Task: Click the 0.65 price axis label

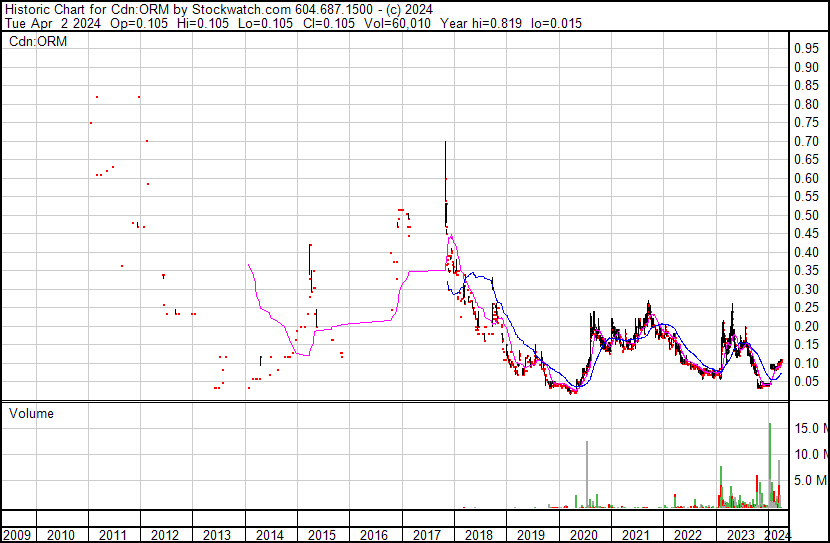Action: [x=807, y=160]
